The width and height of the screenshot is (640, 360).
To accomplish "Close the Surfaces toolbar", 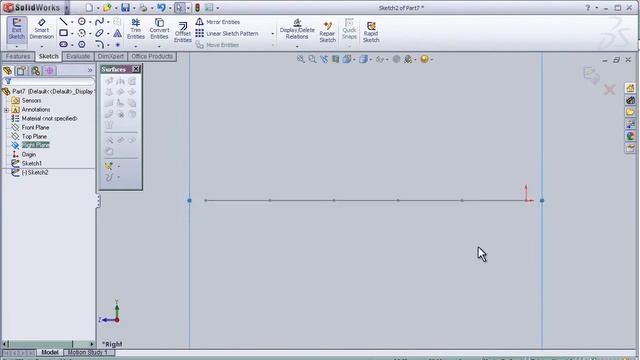I will click(136, 69).
